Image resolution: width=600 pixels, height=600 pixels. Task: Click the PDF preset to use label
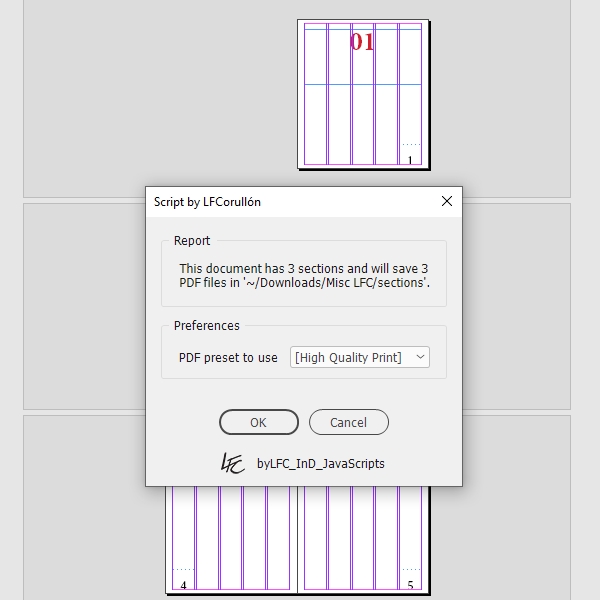tap(228, 358)
